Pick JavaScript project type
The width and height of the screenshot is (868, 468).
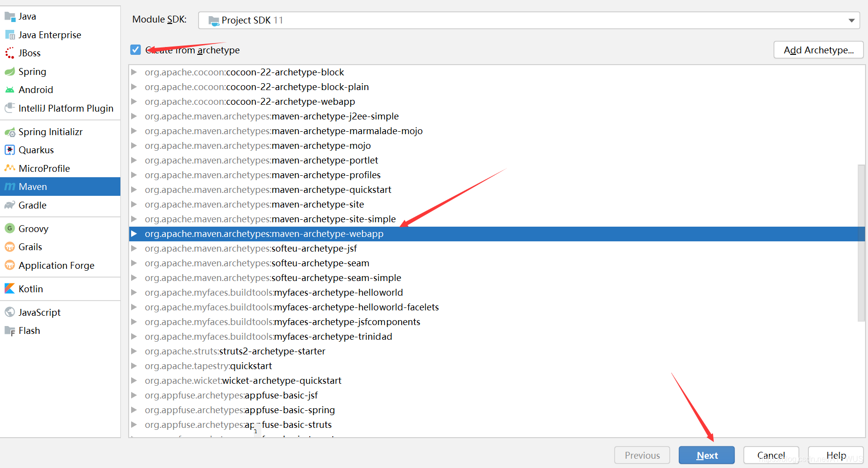[60, 312]
